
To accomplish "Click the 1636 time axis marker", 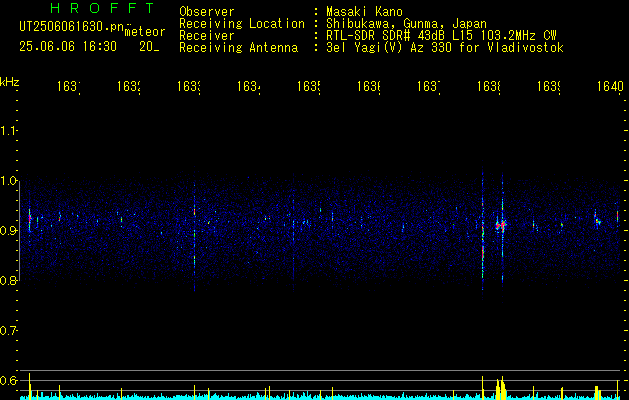I will point(369,86).
